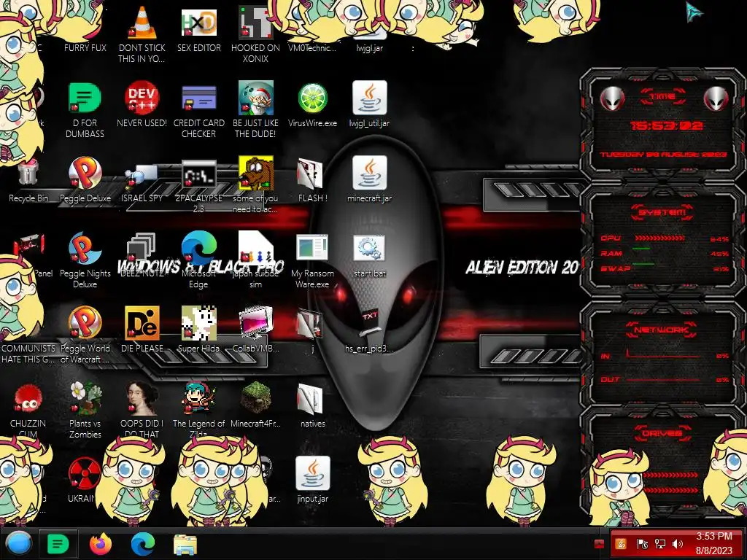
Task: Select the hs_err_pid3... text file
Action: click(370, 323)
